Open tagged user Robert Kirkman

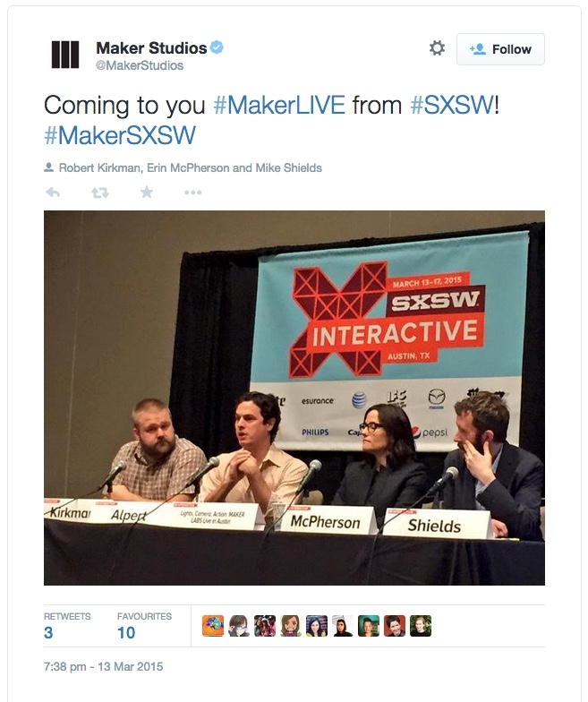[x=100, y=168]
